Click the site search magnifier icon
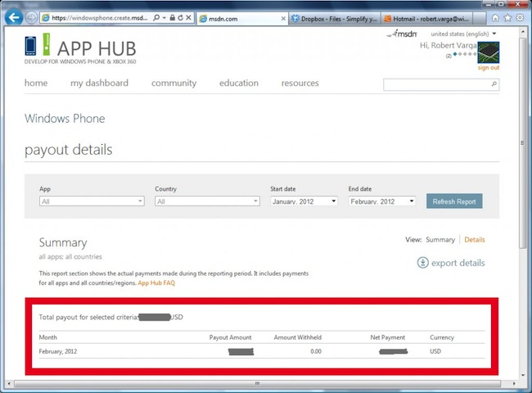The image size is (532, 393). (x=494, y=84)
